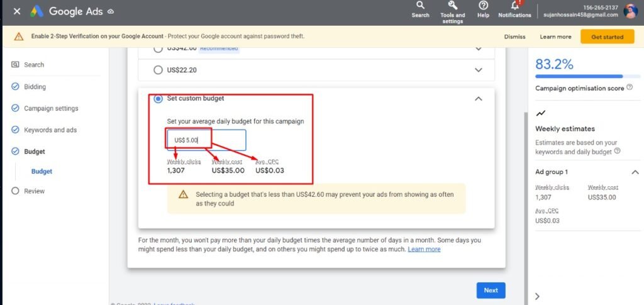Image resolution: width=644 pixels, height=305 pixels.
Task: Close the campaign editor with X icon
Action: click(17, 11)
